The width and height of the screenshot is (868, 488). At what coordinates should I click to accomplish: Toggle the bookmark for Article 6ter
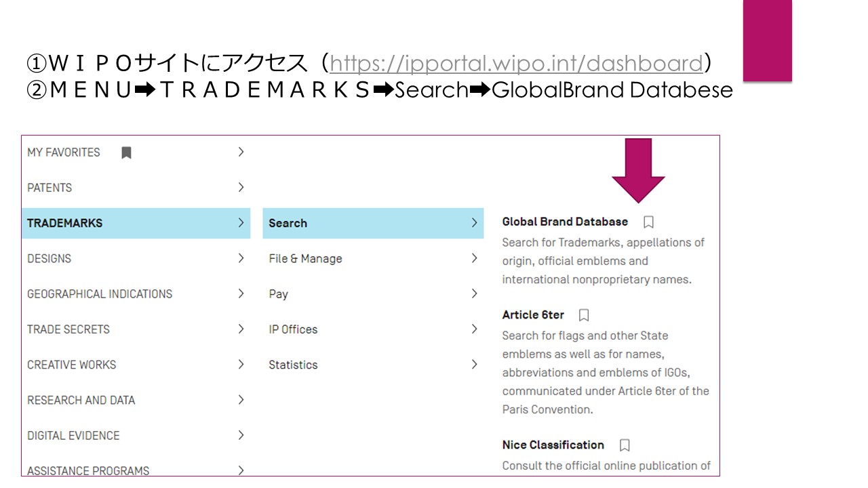tap(584, 315)
